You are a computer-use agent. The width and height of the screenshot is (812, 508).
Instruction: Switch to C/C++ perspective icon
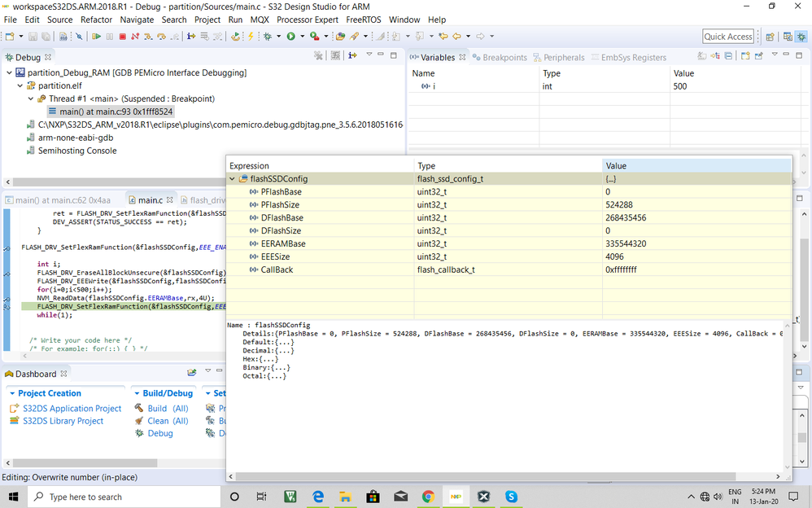click(x=788, y=37)
